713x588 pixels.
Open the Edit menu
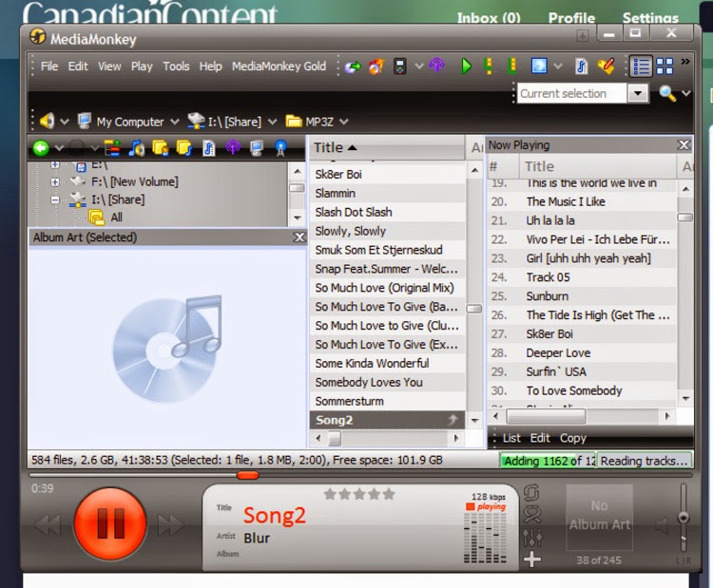tap(78, 66)
